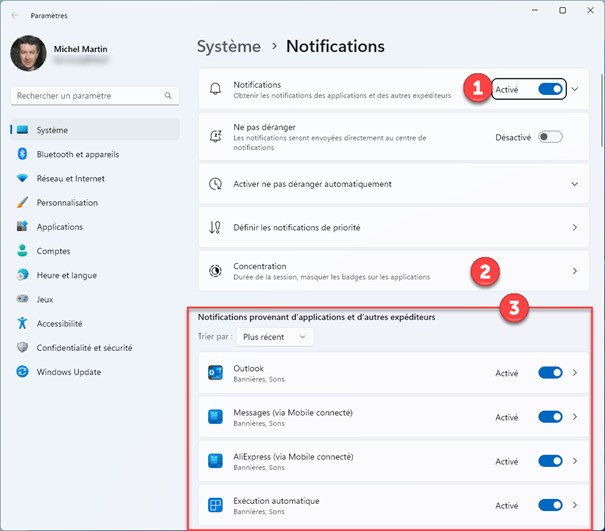Screen dimensions: 605x531
Task: Click the Jeux controller icon
Action: pyautogui.click(x=22, y=299)
